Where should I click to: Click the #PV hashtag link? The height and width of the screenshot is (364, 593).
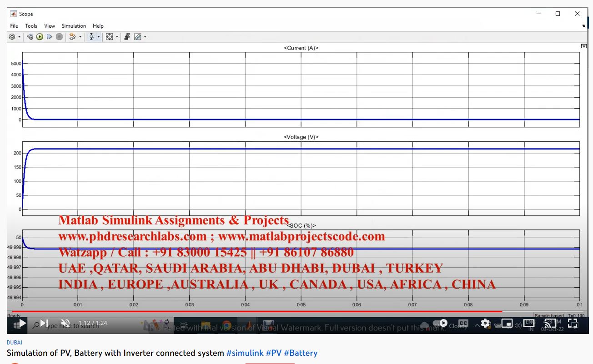(274, 353)
